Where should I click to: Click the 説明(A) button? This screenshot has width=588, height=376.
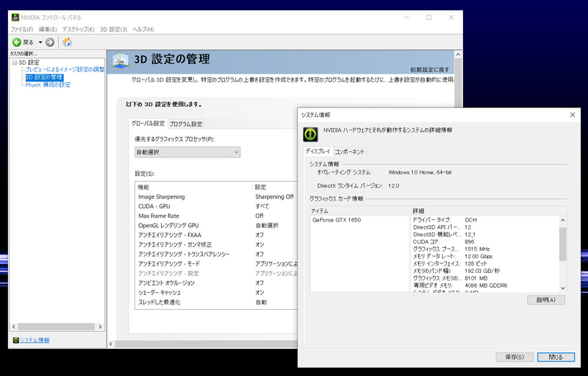[x=545, y=299]
